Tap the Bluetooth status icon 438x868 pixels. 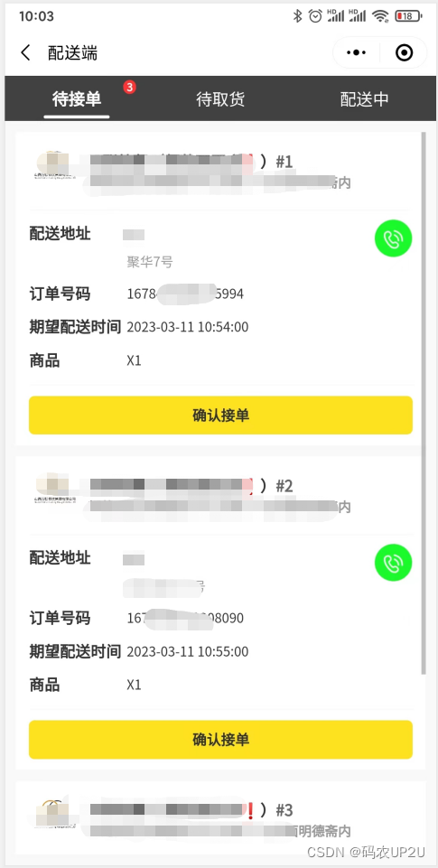[x=297, y=16]
